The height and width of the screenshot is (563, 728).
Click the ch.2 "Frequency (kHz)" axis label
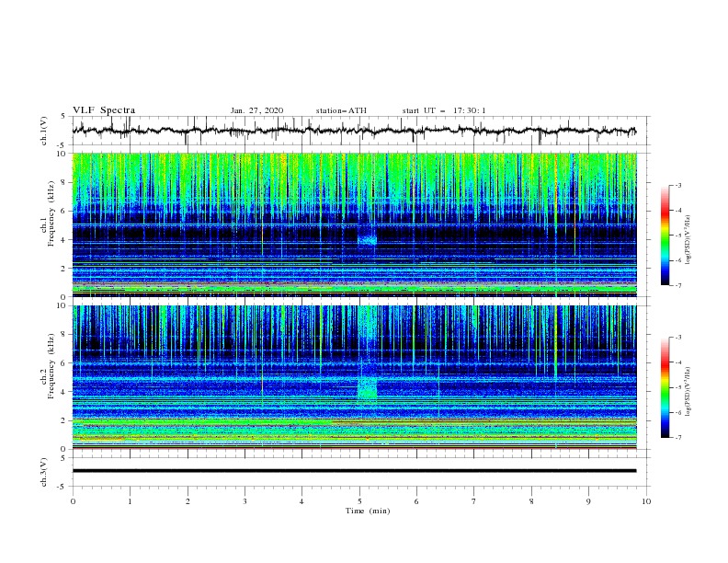(x=51, y=366)
